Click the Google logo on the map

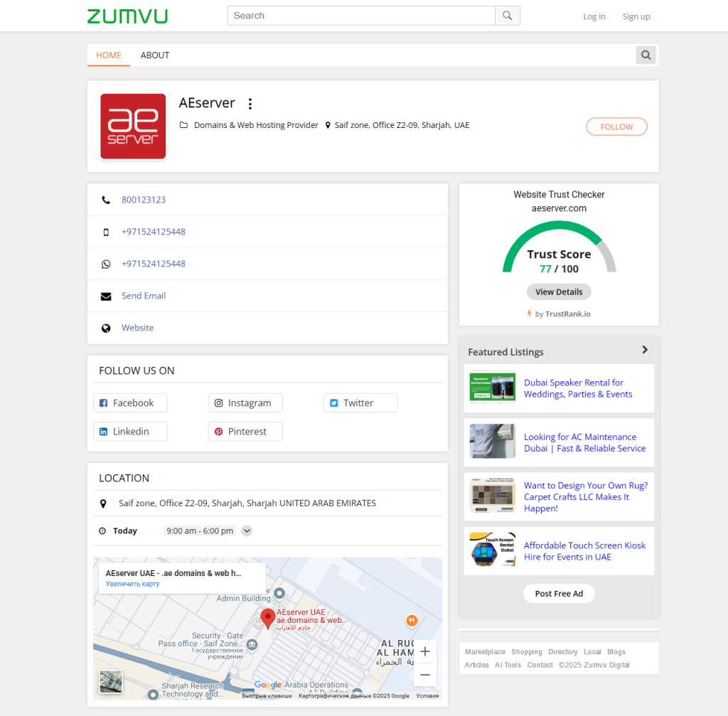click(268, 685)
